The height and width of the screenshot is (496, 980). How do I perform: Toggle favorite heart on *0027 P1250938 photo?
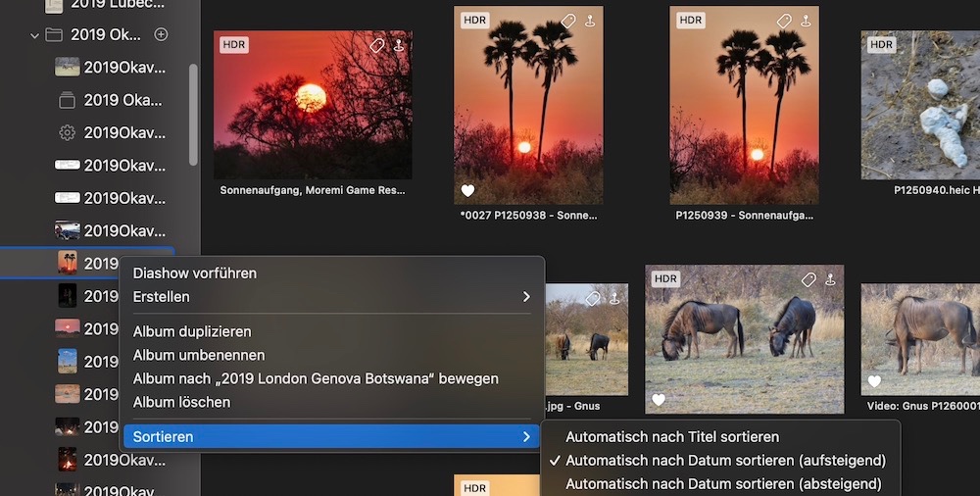coord(468,190)
